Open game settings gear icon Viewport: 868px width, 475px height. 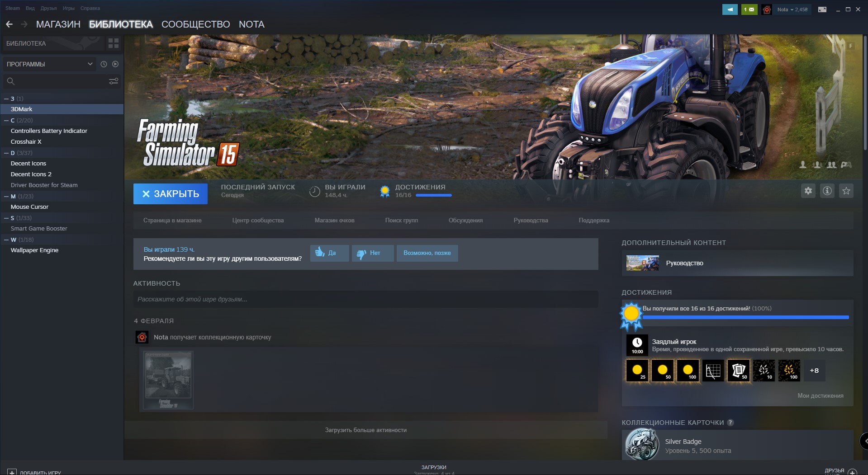tap(808, 191)
